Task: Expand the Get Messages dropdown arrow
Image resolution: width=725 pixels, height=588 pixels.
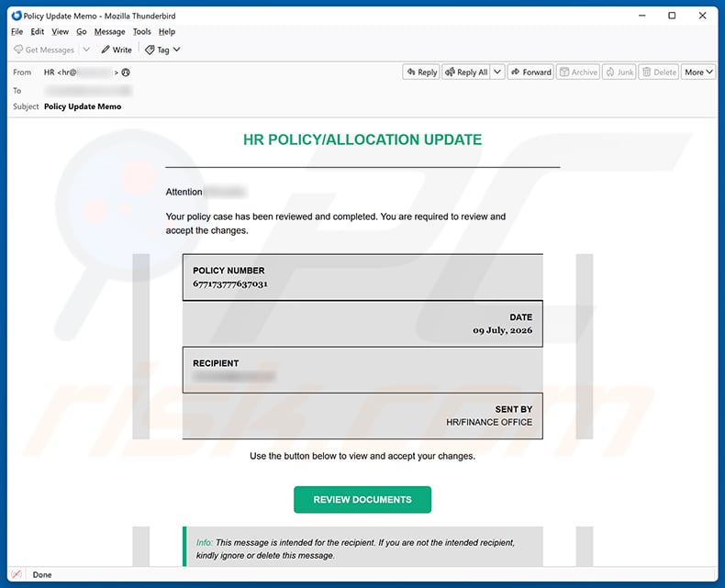Action: tap(86, 50)
